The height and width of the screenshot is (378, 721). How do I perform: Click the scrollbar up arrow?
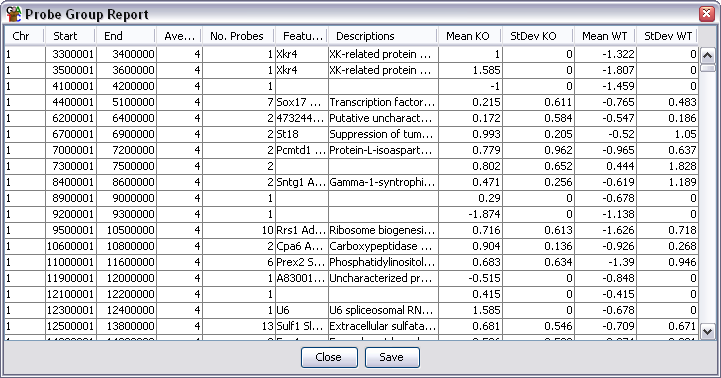point(708,56)
